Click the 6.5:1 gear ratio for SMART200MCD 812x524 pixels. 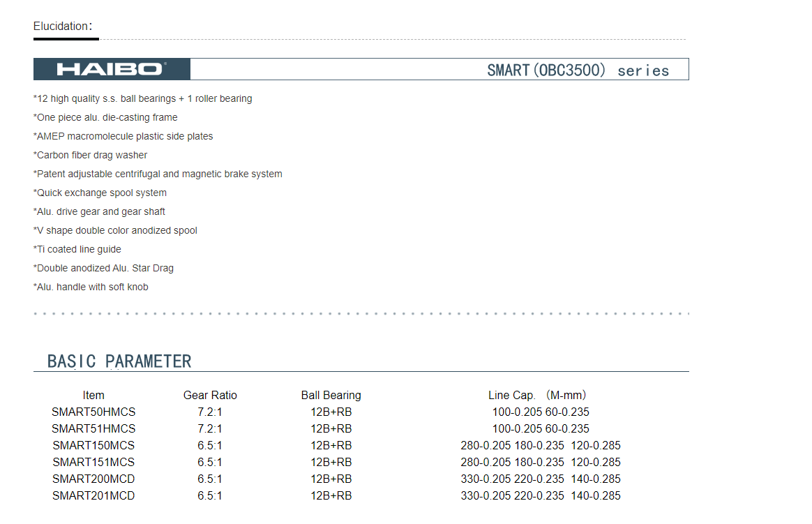(x=210, y=479)
